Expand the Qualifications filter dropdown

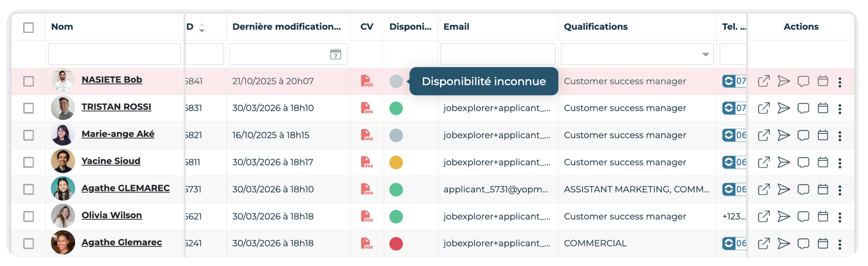click(705, 54)
